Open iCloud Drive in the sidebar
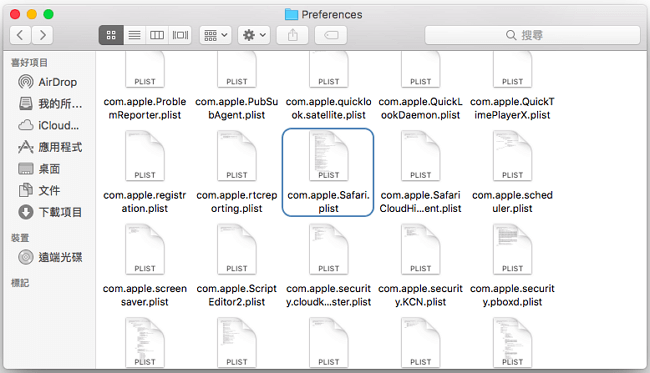Screen dimensions: 650x373 (x=48, y=125)
